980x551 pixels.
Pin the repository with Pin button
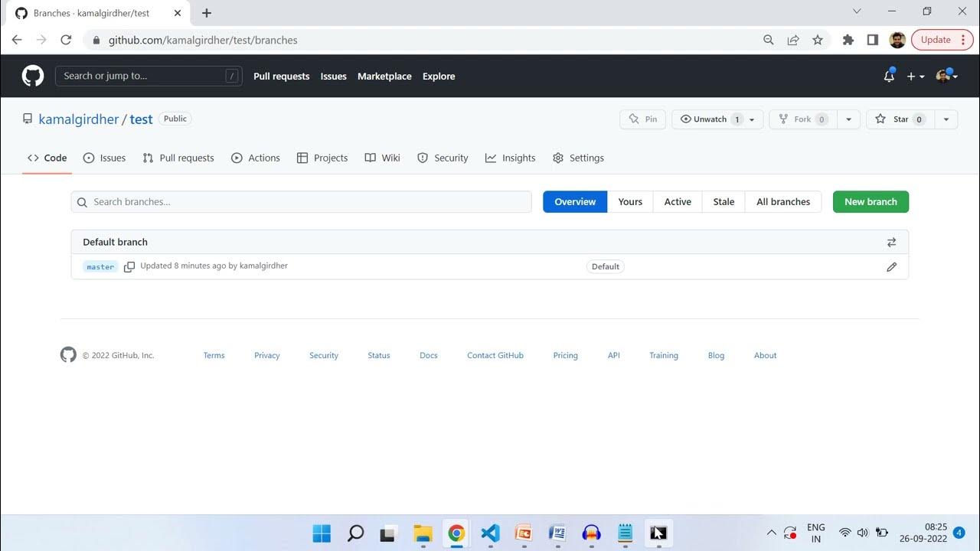pos(642,119)
